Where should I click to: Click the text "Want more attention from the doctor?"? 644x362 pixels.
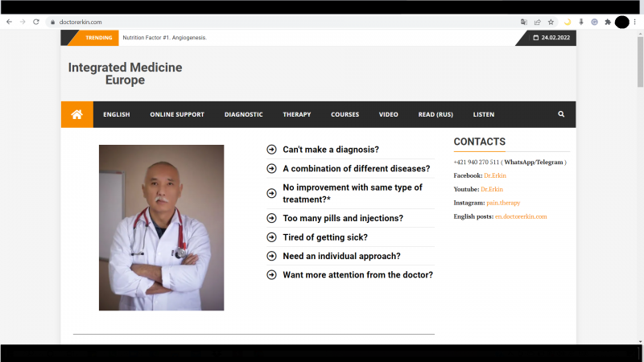pos(357,275)
